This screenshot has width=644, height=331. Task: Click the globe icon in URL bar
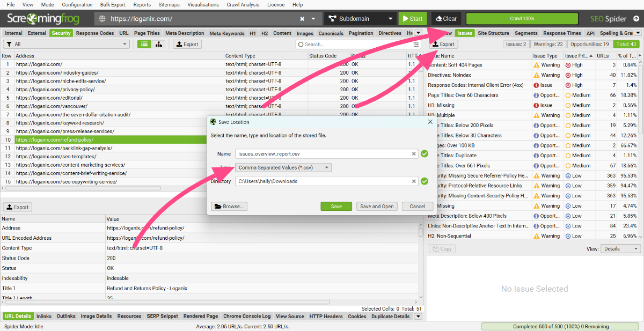point(102,19)
